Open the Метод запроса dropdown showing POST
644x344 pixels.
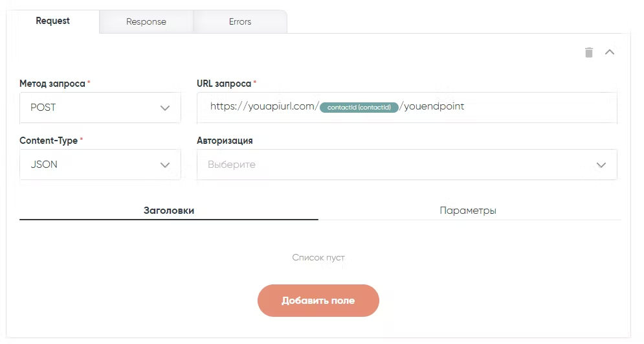[91, 108]
